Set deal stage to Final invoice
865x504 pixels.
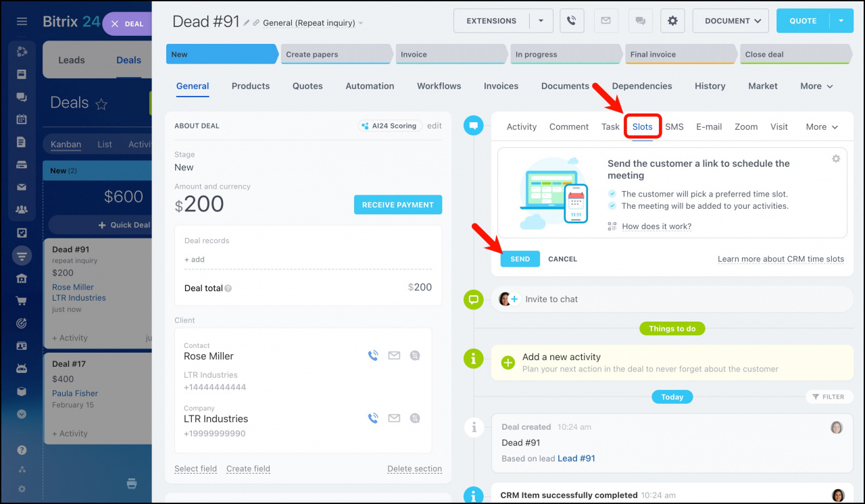(681, 54)
